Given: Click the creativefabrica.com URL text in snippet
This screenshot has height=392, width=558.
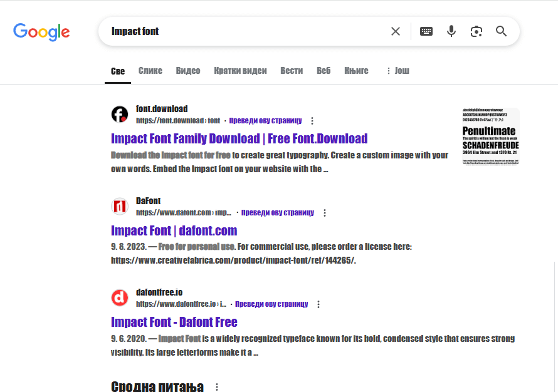Looking at the screenshot, I should [x=233, y=260].
